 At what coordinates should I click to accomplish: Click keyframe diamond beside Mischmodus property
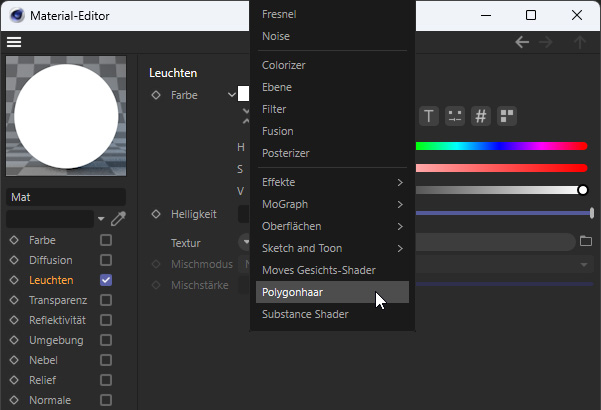coord(156,264)
